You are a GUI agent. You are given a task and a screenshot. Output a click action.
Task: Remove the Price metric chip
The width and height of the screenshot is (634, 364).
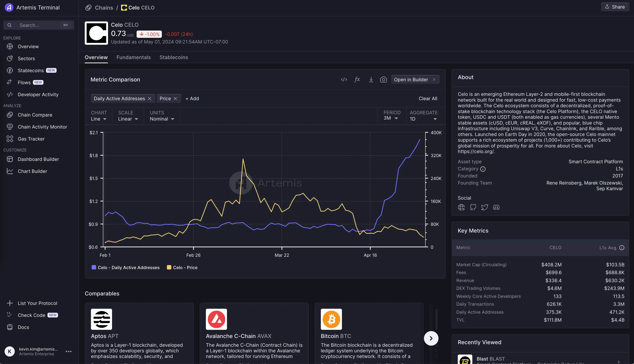tap(175, 99)
